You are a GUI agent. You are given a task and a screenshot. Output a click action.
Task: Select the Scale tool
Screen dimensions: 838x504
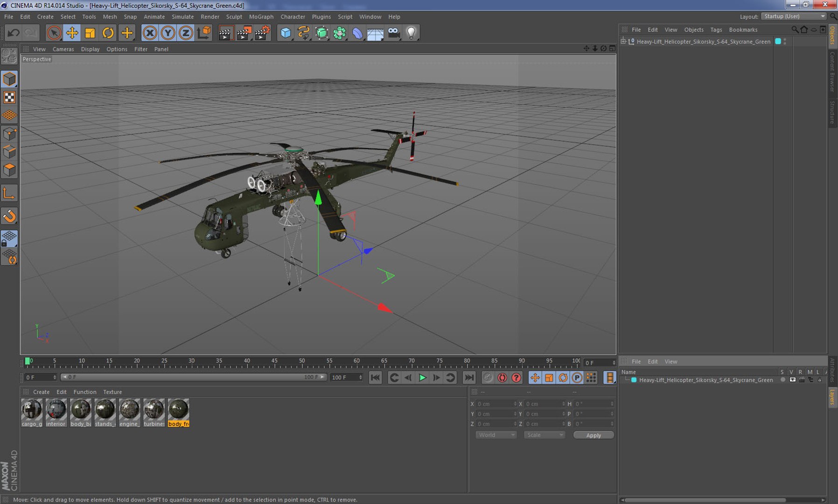[x=90, y=33]
